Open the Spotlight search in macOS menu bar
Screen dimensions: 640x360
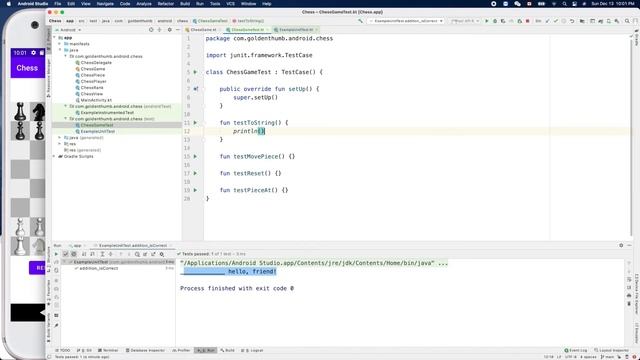tap(564, 4)
